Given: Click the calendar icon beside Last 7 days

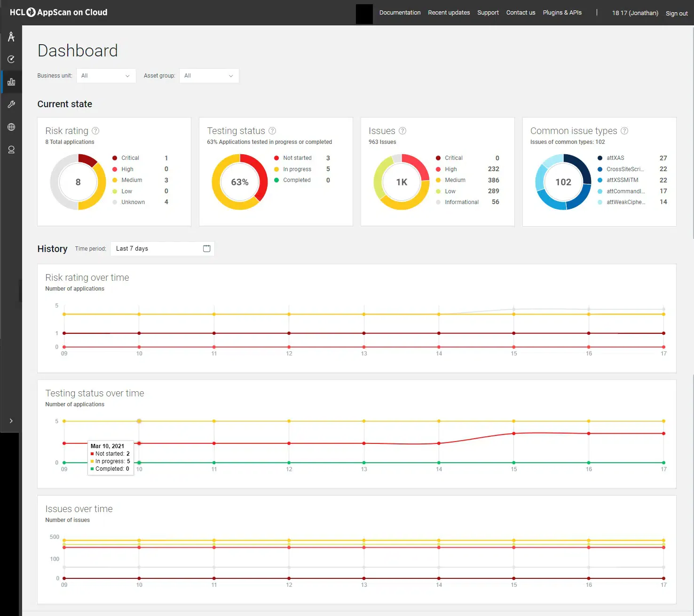Looking at the screenshot, I should 206,248.
